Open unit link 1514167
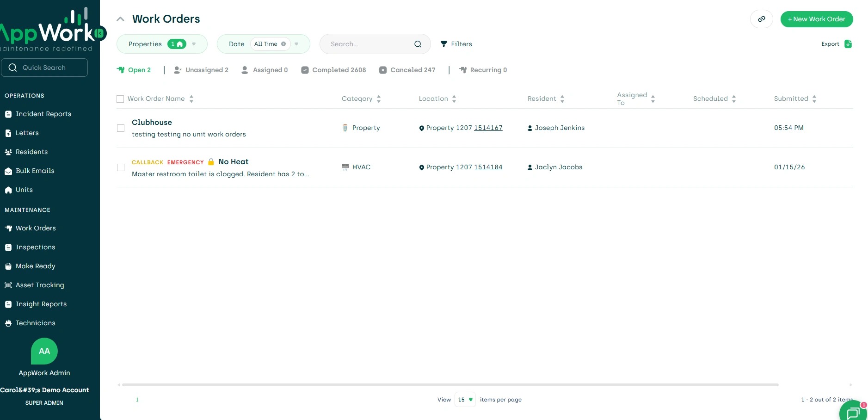The width and height of the screenshot is (868, 420). click(488, 128)
